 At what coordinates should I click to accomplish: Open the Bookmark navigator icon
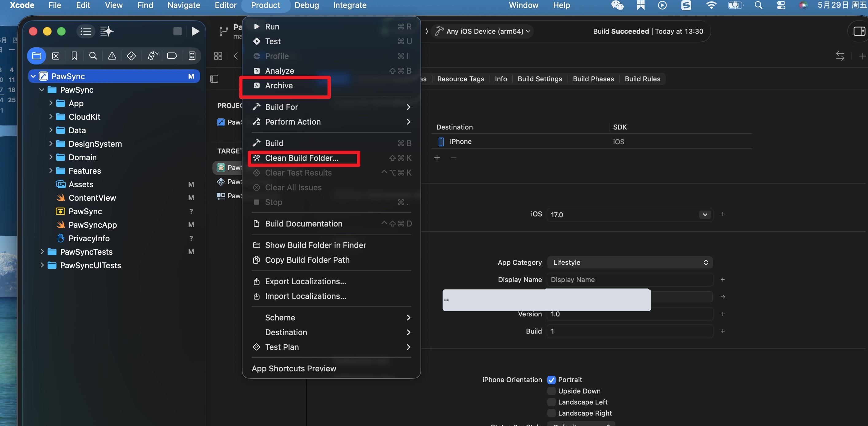click(x=75, y=56)
